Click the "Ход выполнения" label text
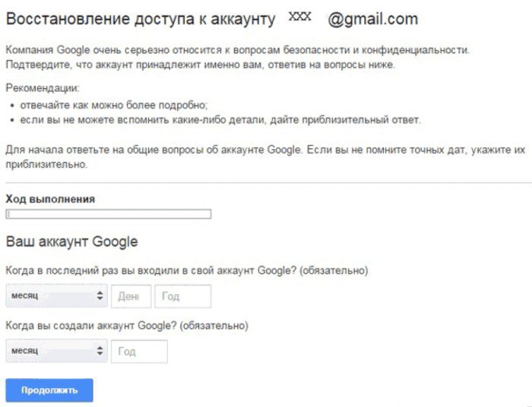 coord(50,199)
